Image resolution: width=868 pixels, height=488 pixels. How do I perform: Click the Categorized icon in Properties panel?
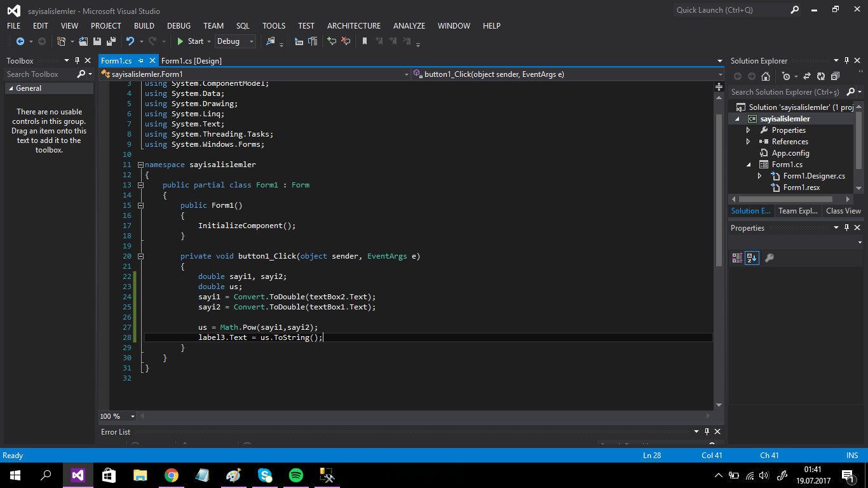[737, 258]
